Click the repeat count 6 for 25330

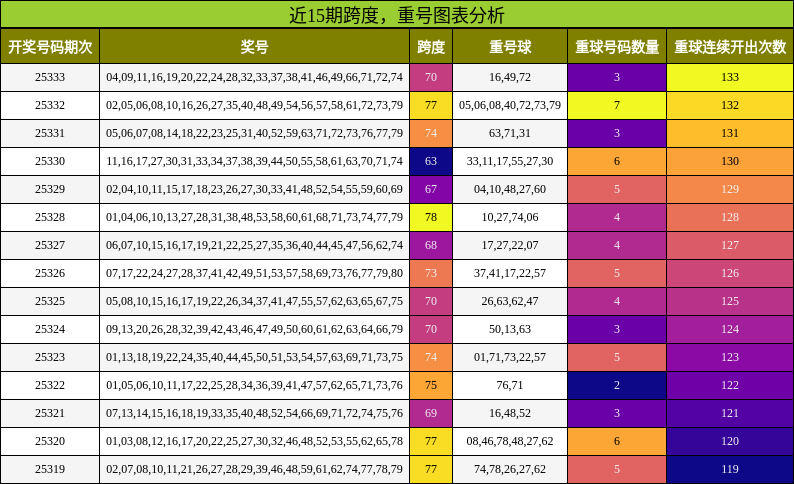(x=617, y=162)
